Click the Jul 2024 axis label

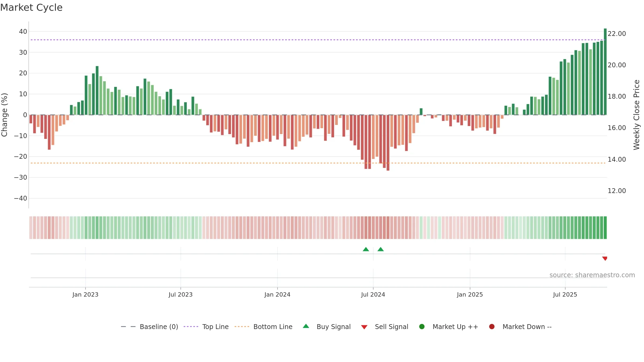click(x=373, y=295)
